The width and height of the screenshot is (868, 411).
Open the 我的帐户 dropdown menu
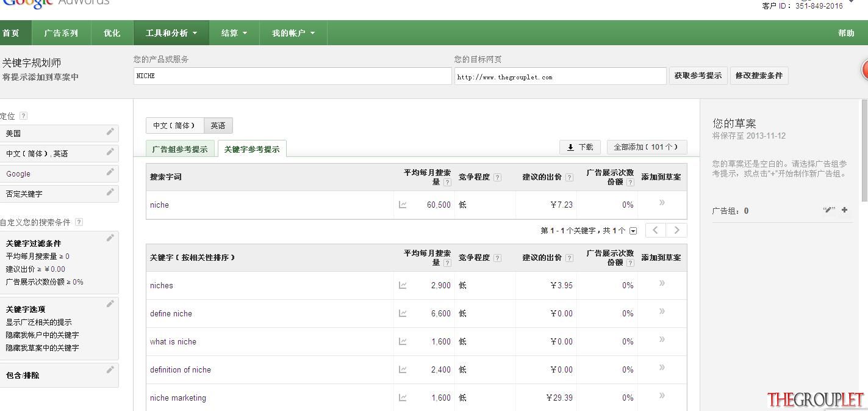[x=293, y=33]
